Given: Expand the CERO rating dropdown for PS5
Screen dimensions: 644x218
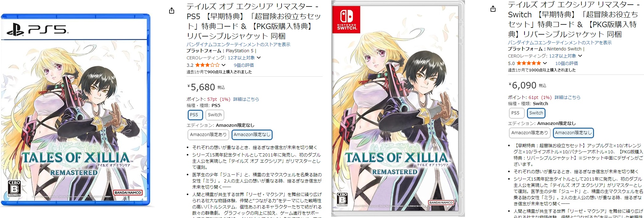Looking at the screenshot, I should [x=259, y=58].
